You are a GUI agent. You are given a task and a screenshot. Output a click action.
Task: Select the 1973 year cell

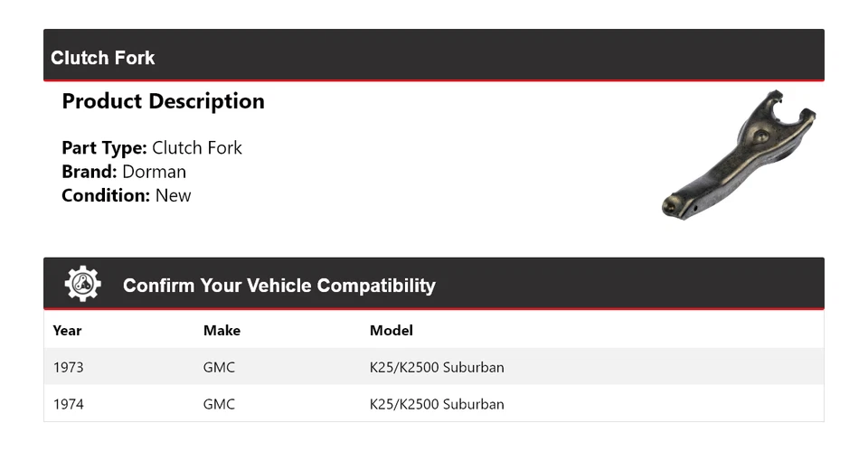point(69,368)
